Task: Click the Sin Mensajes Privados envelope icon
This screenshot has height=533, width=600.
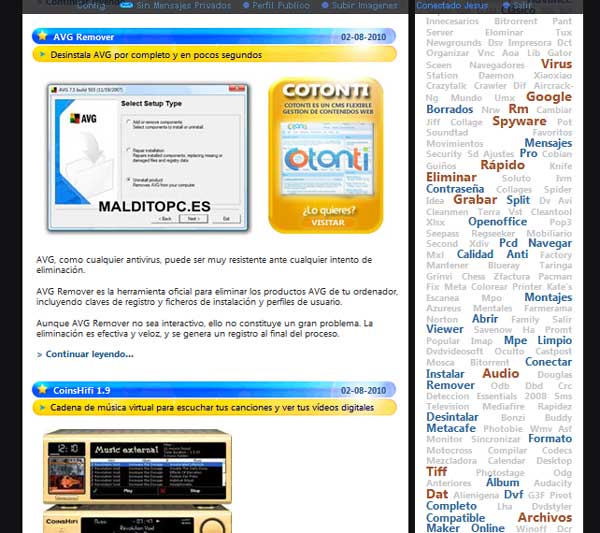Action: tap(125, 5)
